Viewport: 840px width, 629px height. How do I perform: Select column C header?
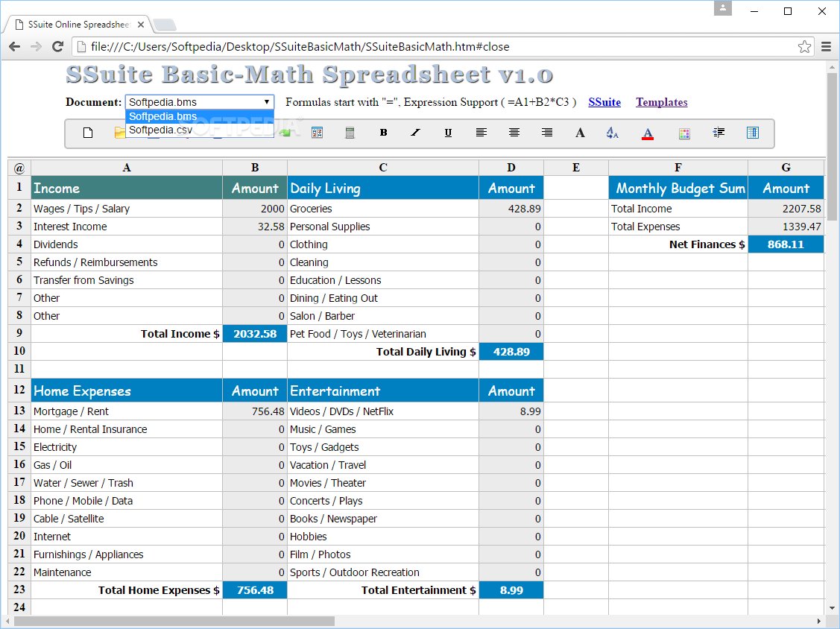pyautogui.click(x=383, y=168)
